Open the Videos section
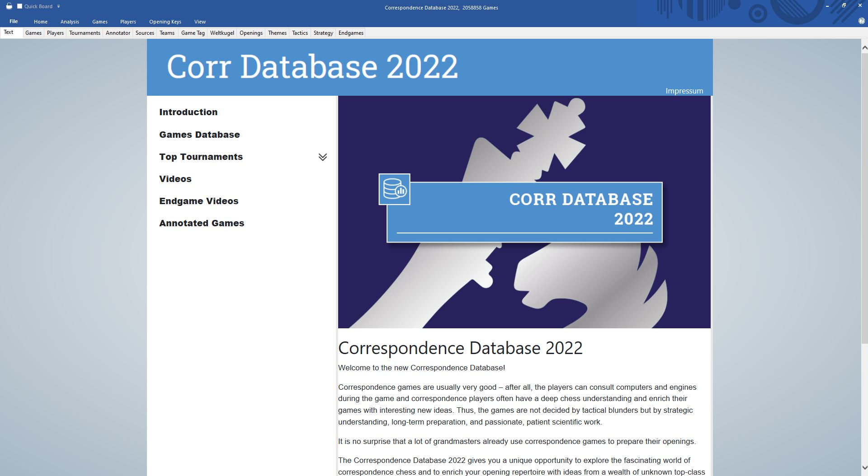 click(175, 179)
